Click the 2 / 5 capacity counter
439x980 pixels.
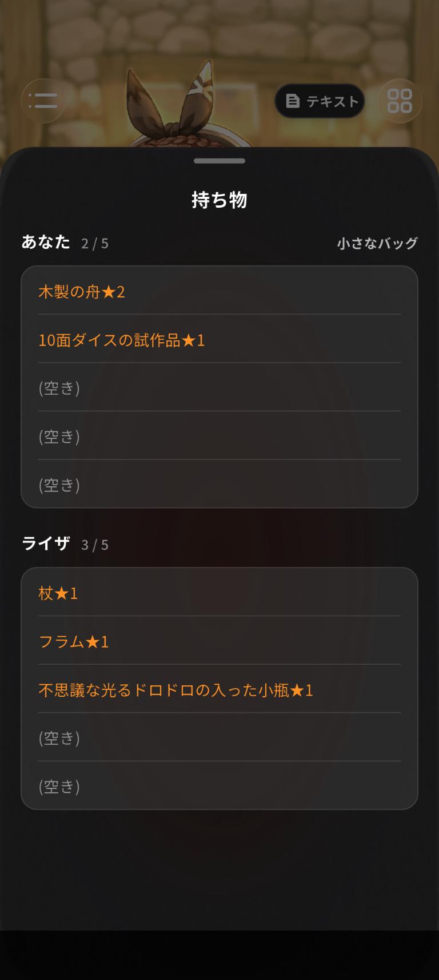(95, 244)
